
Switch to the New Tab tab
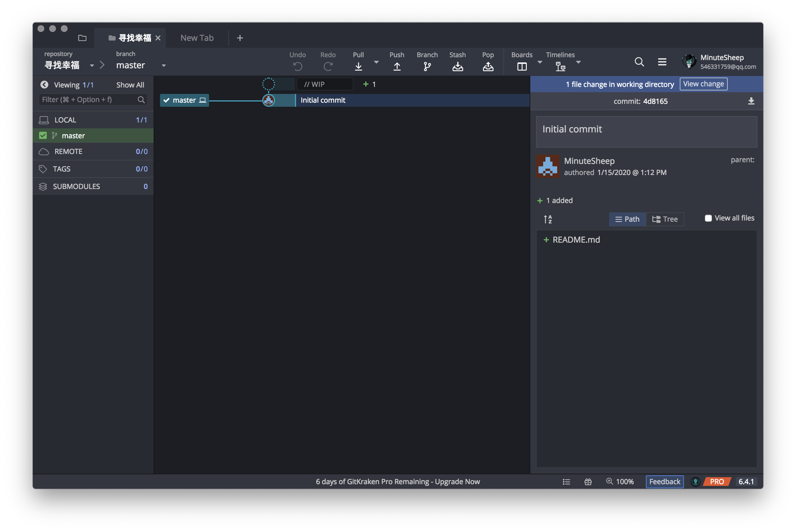click(x=197, y=38)
